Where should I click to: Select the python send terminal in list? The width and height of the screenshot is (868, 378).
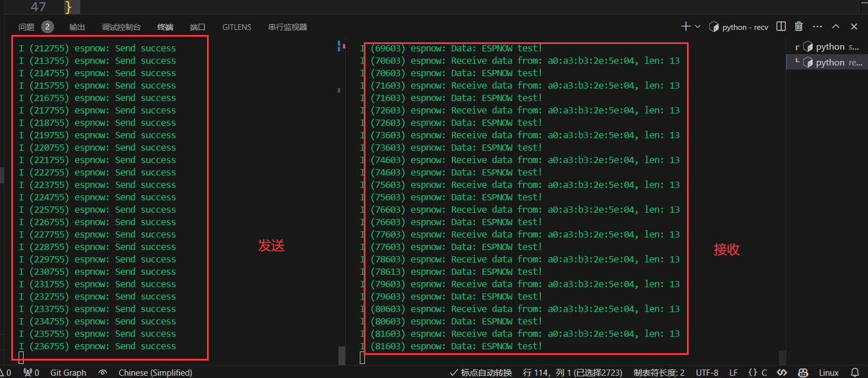830,47
